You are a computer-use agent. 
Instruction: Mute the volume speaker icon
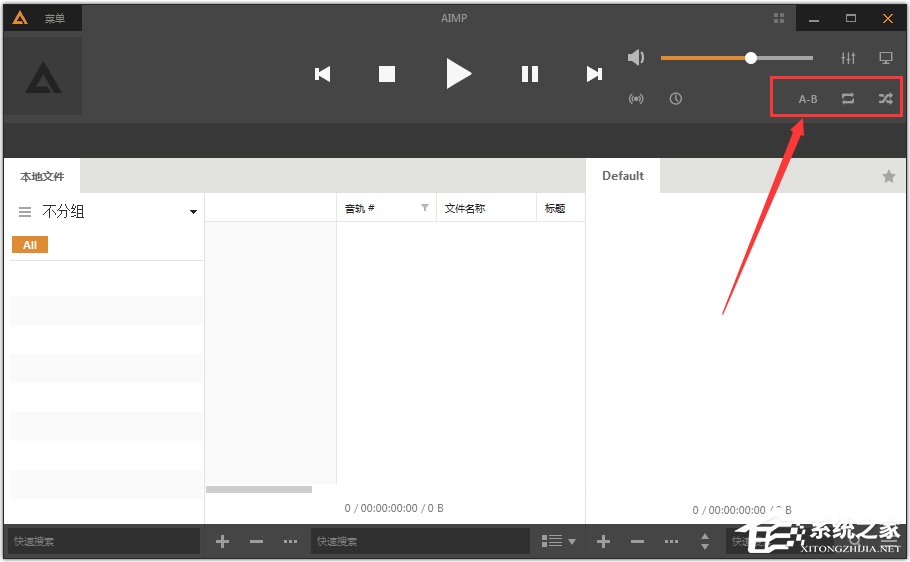636,58
